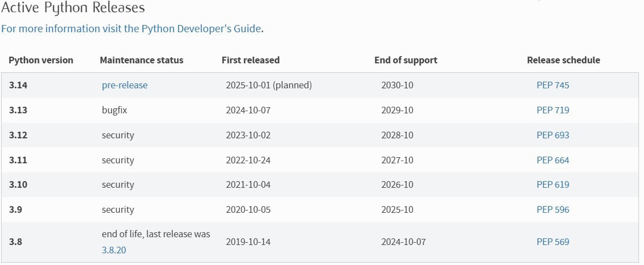Open the 3.8.20 last release link
Screen dimensions: 644x265
[x=114, y=250]
